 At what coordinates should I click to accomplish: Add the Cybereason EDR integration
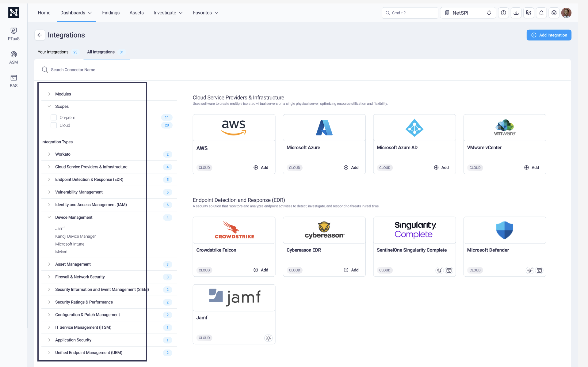coord(351,270)
